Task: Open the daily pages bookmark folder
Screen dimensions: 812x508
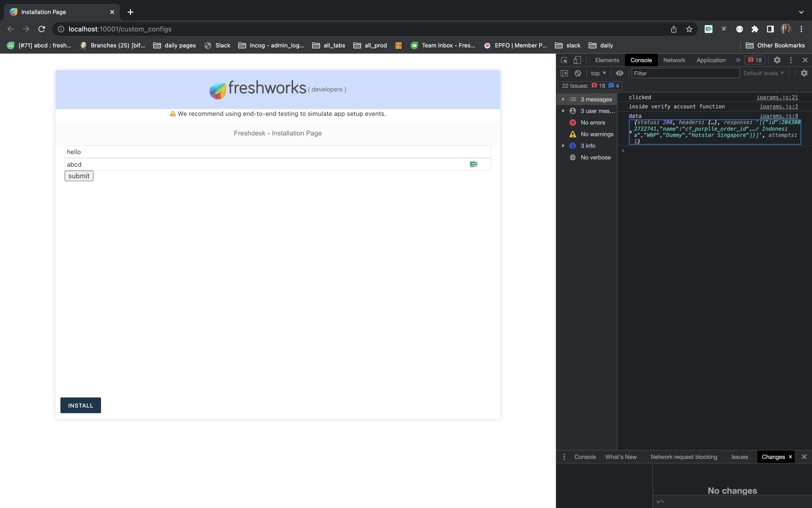Action: (174, 45)
